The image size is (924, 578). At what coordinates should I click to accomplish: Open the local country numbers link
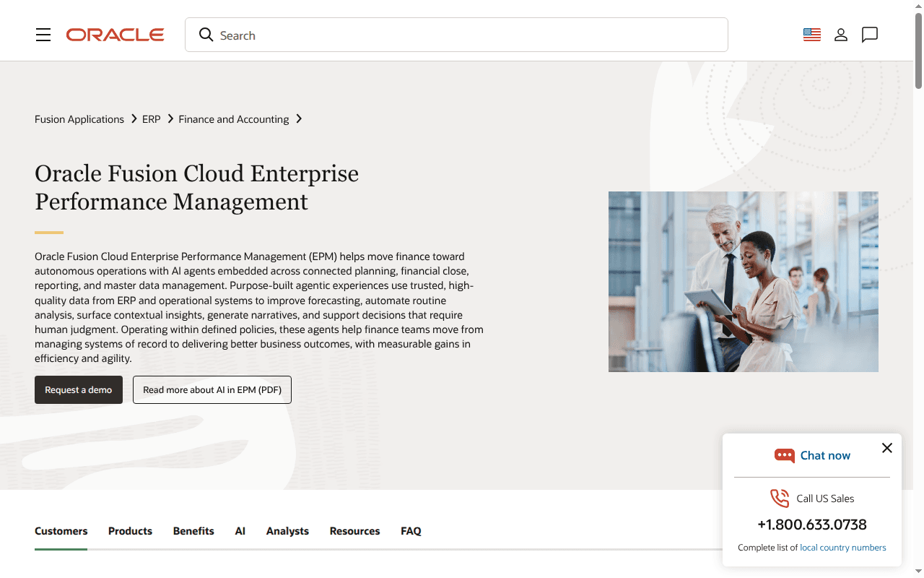843,548
